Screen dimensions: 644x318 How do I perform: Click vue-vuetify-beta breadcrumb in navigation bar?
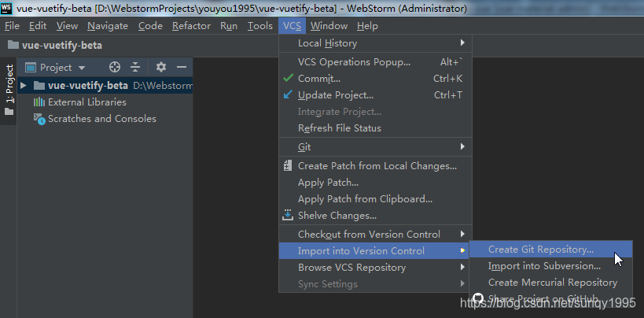coord(62,45)
